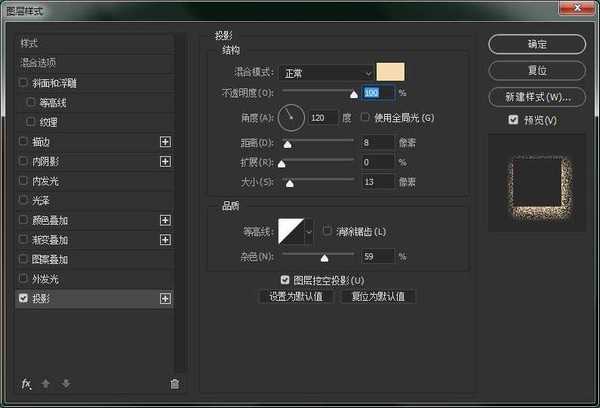The width and height of the screenshot is (600, 408).
Task: Click the effects list vertical scrollbar
Action: click(x=181, y=203)
